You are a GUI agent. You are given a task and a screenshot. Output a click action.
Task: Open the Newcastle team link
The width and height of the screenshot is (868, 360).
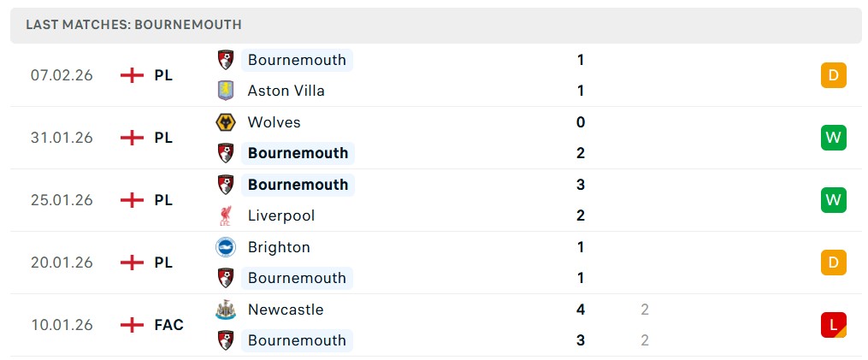tap(286, 310)
